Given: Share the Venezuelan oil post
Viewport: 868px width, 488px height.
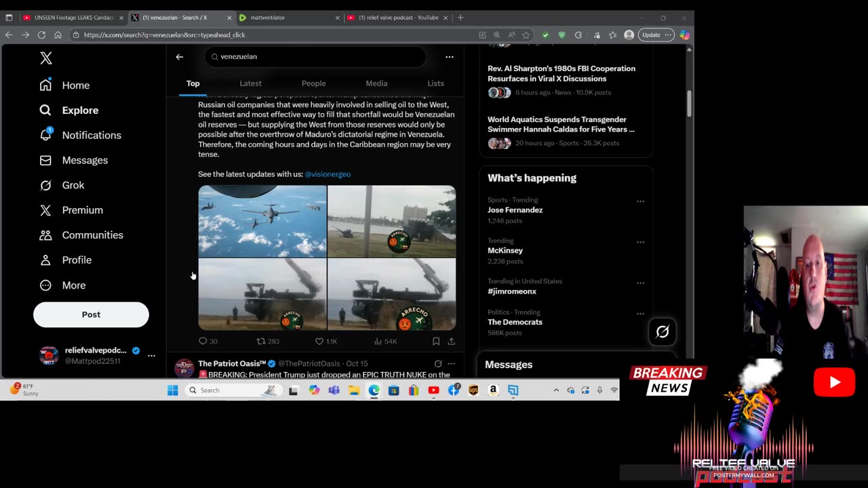Looking at the screenshot, I should click(451, 341).
